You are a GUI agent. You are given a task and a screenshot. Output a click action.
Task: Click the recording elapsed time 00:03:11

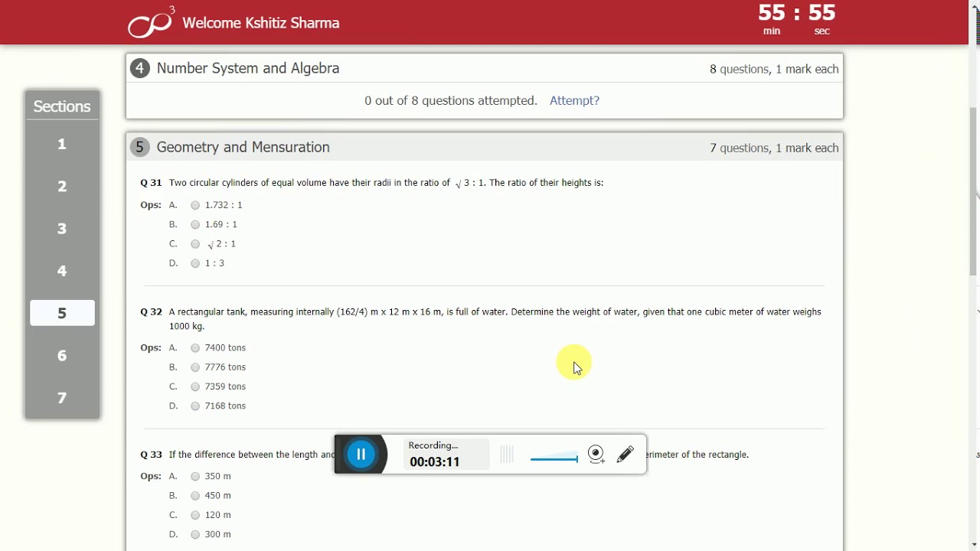(x=435, y=461)
